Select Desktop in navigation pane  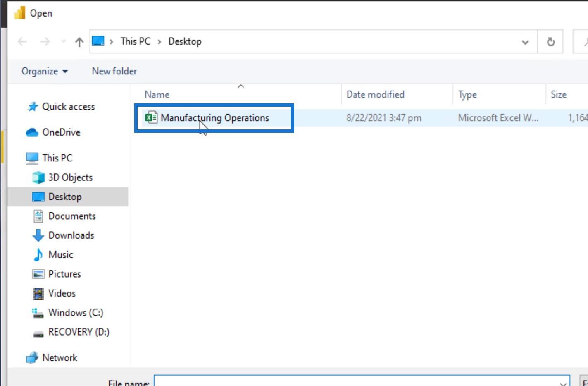65,197
